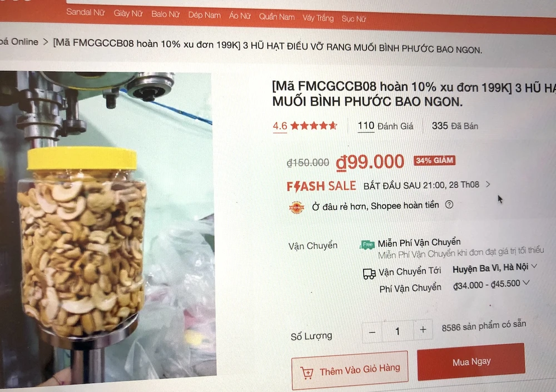Click the delivery truck icon
The width and height of the screenshot is (556, 392).
pyautogui.click(x=369, y=274)
